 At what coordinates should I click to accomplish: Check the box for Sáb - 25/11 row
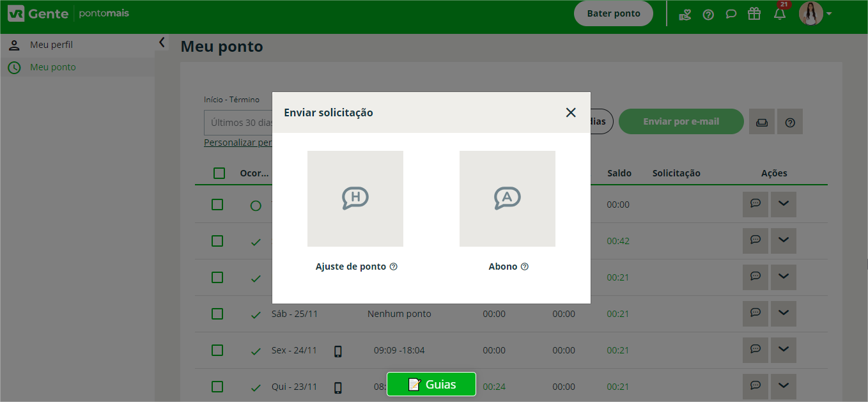tap(217, 314)
